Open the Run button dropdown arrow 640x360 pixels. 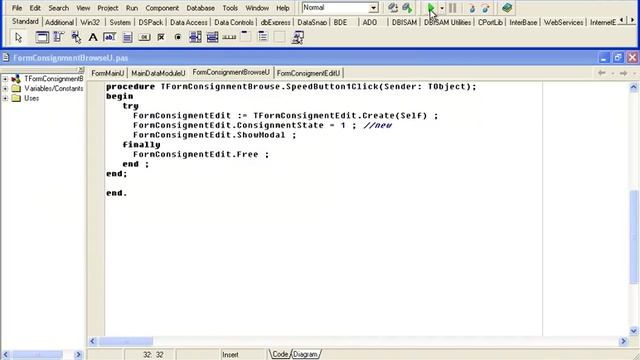coord(442,8)
